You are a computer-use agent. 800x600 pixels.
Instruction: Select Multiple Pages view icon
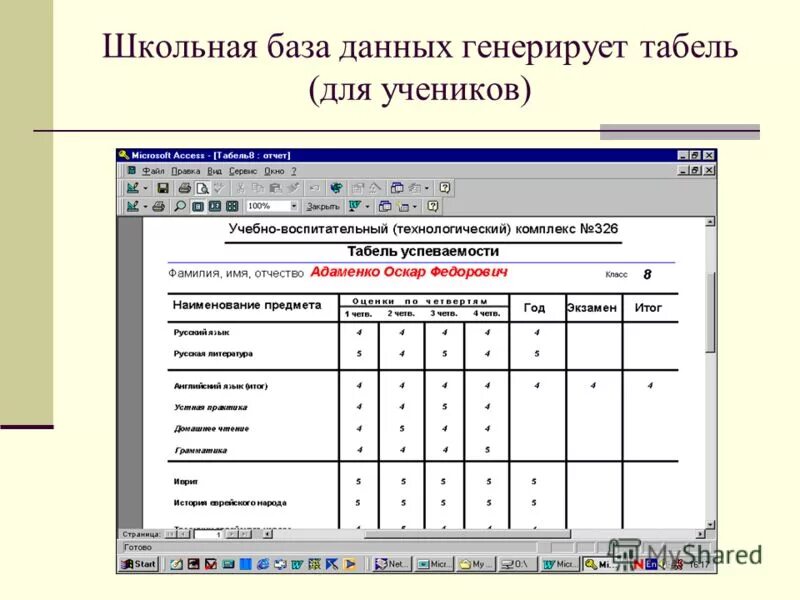click(232, 206)
